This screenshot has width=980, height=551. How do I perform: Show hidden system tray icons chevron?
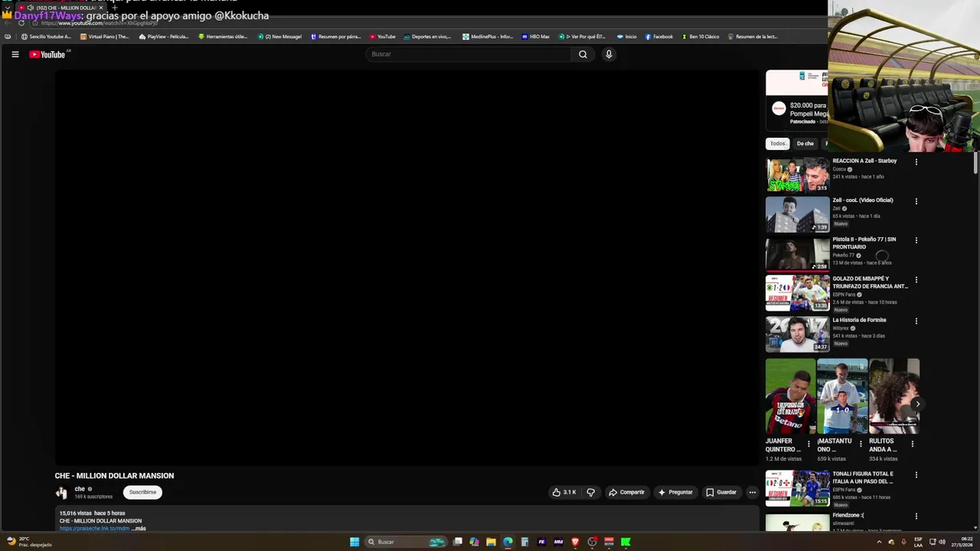(x=879, y=542)
